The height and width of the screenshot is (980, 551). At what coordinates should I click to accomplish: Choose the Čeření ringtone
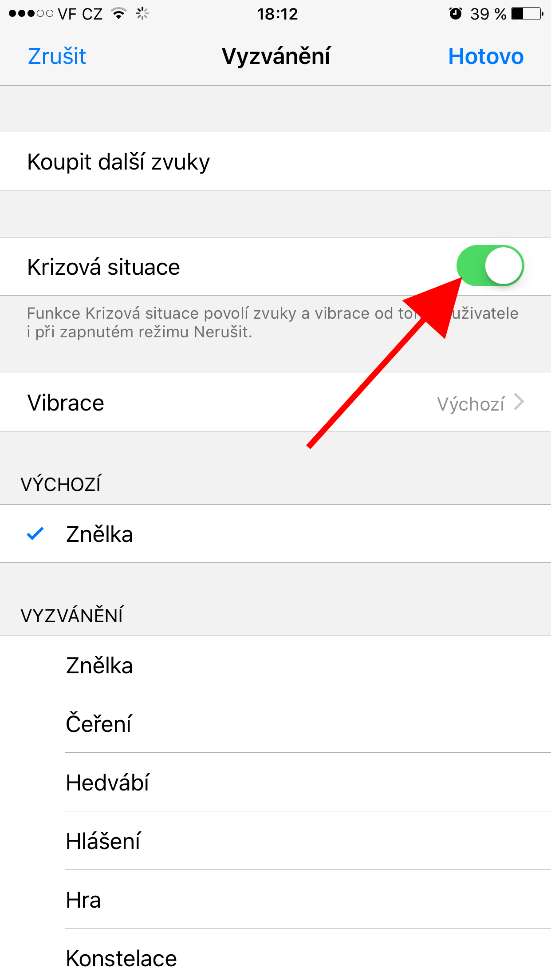[x=98, y=723]
